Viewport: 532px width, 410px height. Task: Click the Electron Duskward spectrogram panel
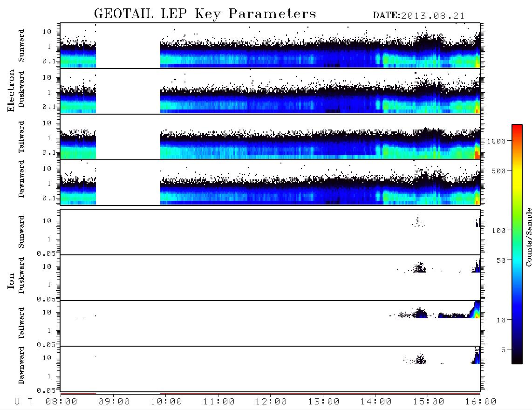click(270, 91)
